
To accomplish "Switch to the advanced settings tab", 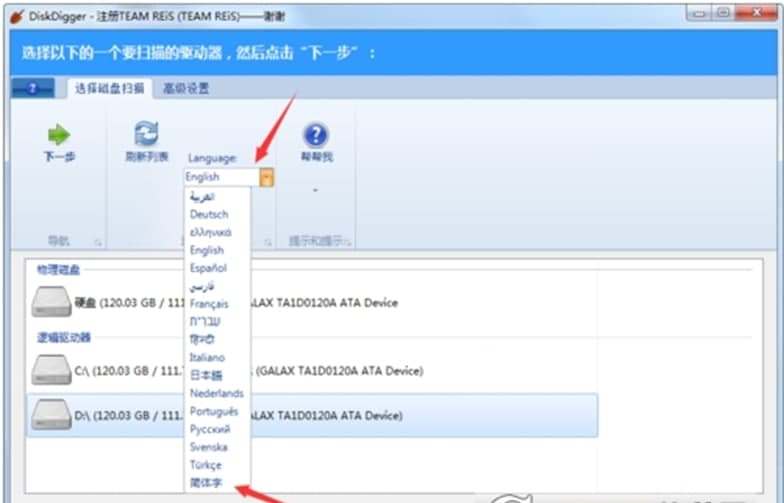I will click(186, 88).
